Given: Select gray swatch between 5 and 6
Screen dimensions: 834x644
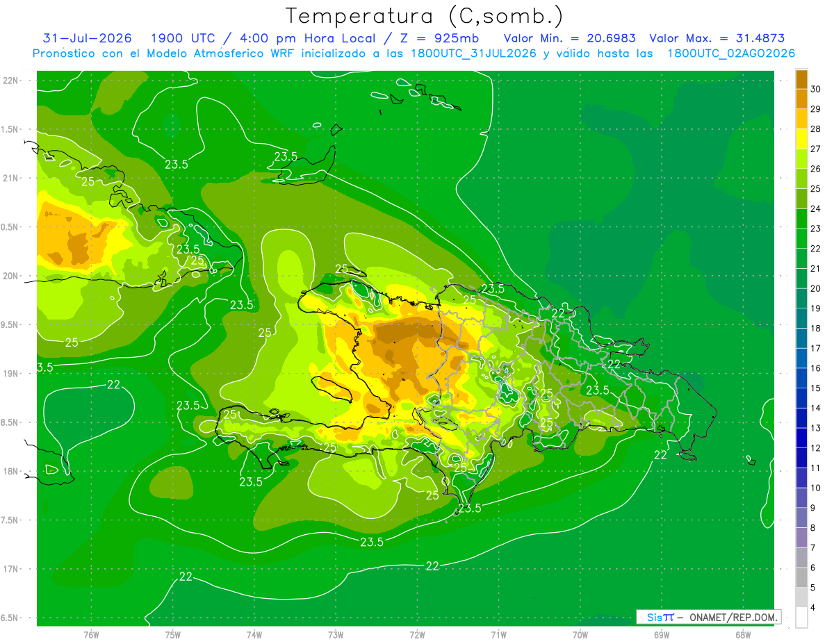Looking at the screenshot, I should [x=801, y=578].
